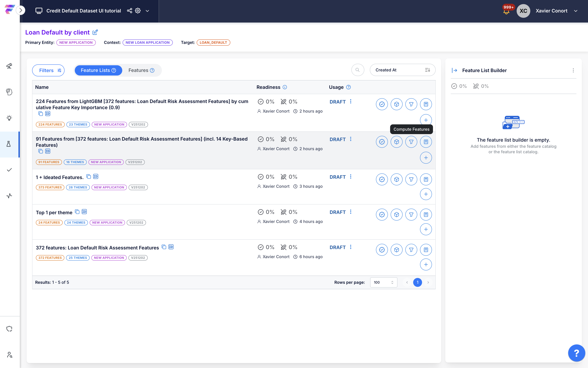
Task: Expand Xavier Conort user menu chevron
Action: point(576,11)
